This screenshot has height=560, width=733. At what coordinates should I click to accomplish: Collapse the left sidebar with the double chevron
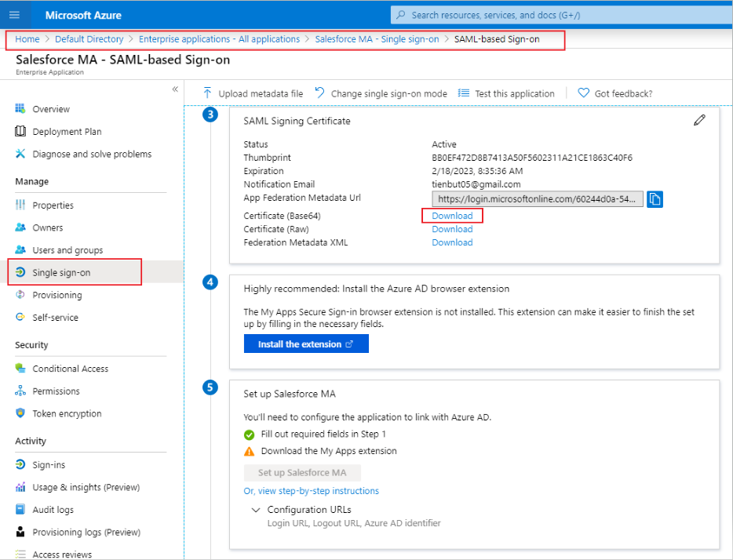[175, 89]
